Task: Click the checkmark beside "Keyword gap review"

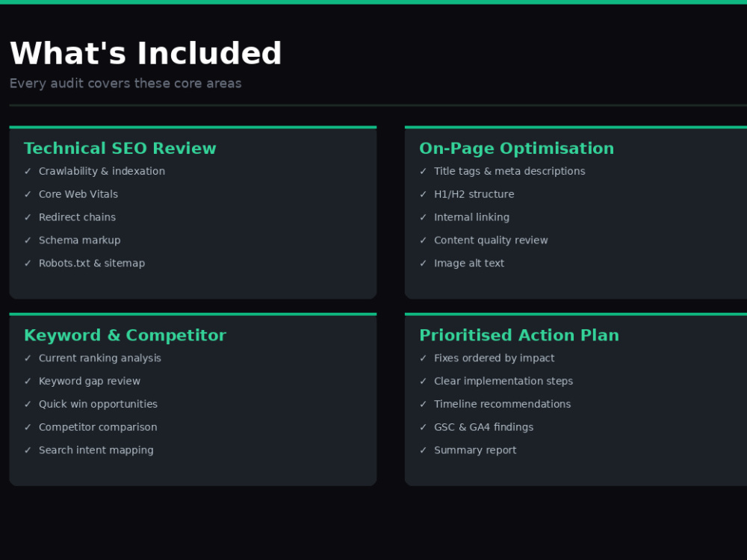Action: (28, 381)
